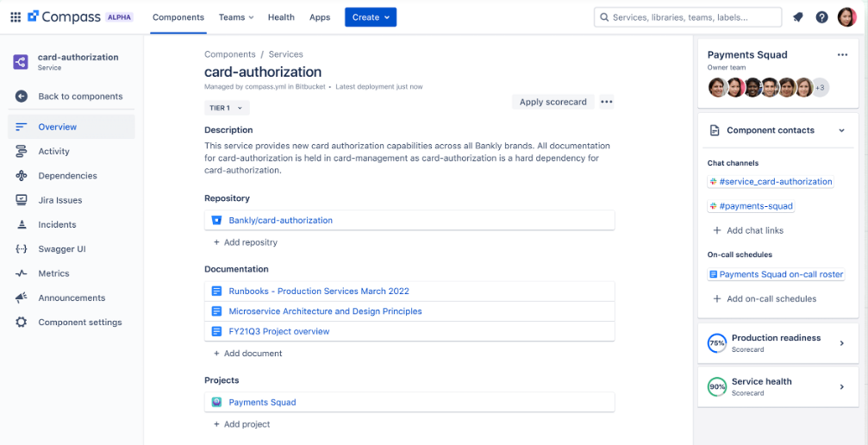The image size is (868, 445).
Task: Expand the Service health scorecard chevron
Action: point(842,387)
